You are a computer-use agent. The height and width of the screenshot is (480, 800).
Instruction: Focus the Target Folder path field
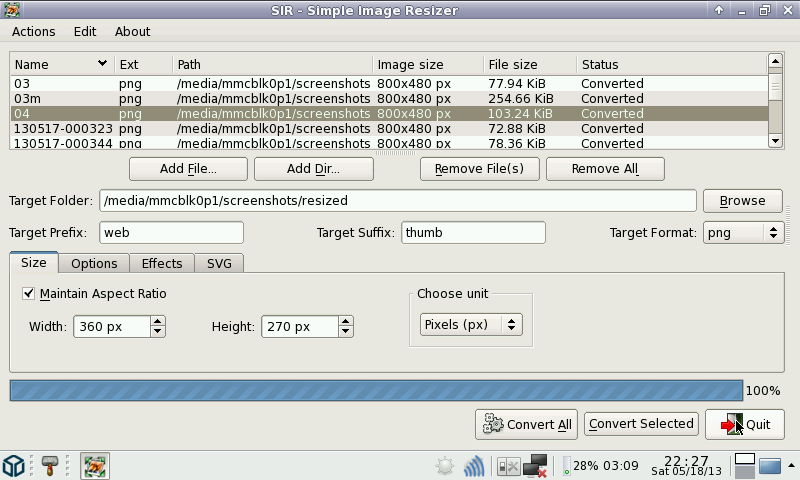click(x=398, y=200)
